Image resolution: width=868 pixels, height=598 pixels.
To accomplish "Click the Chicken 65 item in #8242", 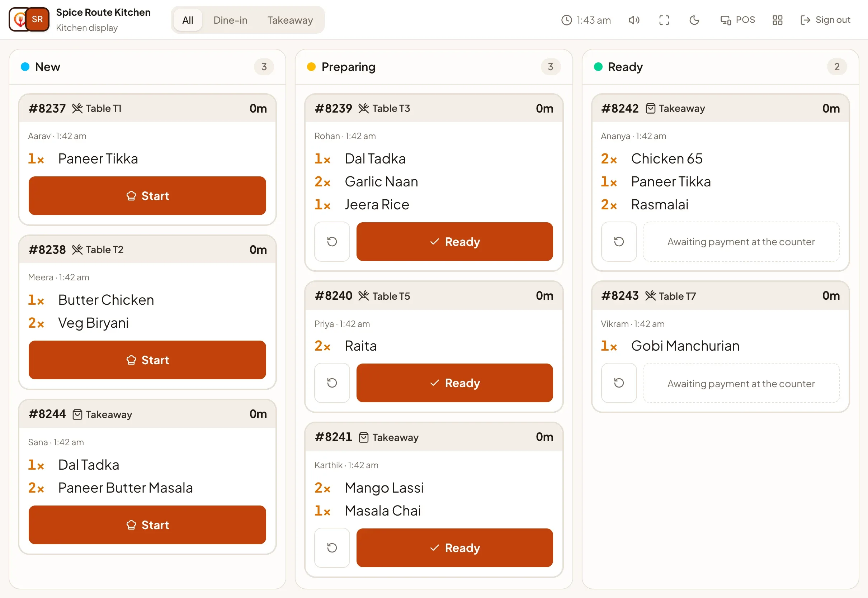I will pyautogui.click(x=667, y=158).
